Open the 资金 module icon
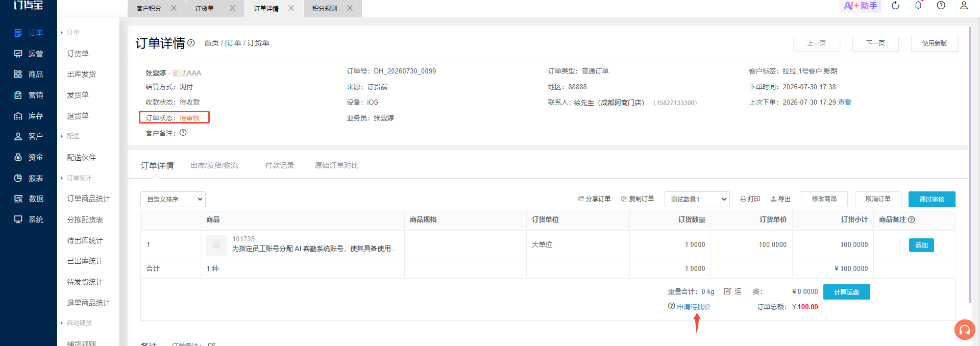The width and height of the screenshot is (980, 346). click(x=18, y=157)
